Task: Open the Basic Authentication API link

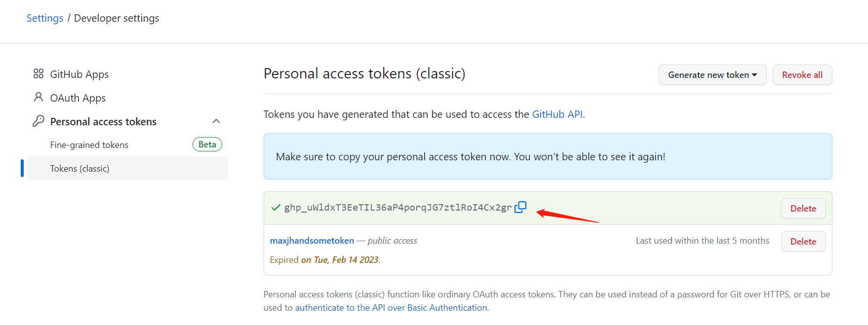Action: (392, 308)
